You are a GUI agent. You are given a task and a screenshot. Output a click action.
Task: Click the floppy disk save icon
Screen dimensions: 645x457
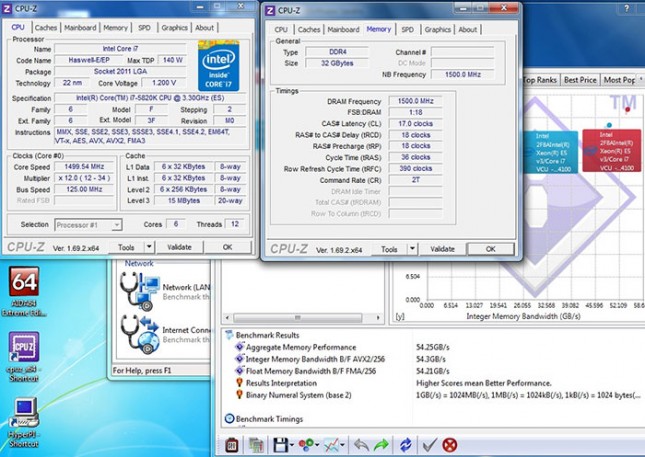pos(281,445)
